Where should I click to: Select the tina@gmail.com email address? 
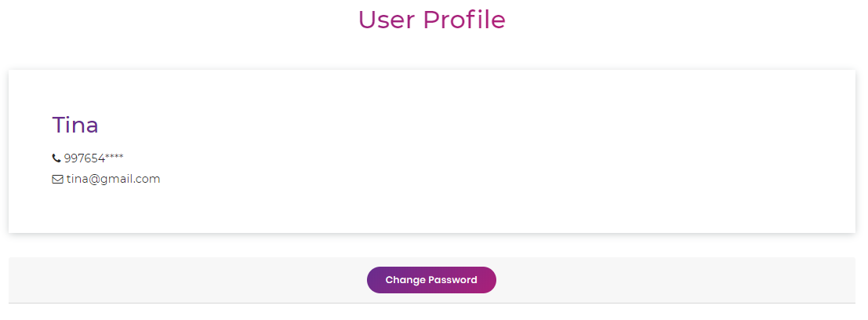(114, 180)
